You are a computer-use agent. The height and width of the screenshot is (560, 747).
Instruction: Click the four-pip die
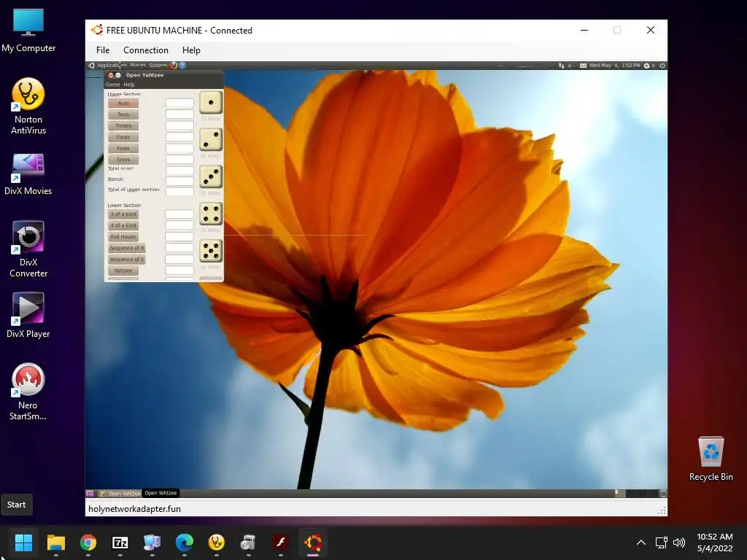coord(211,214)
